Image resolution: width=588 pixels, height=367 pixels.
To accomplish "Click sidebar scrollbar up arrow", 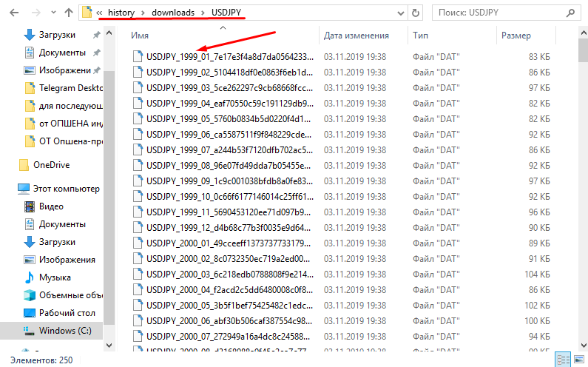I will (109, 33).
